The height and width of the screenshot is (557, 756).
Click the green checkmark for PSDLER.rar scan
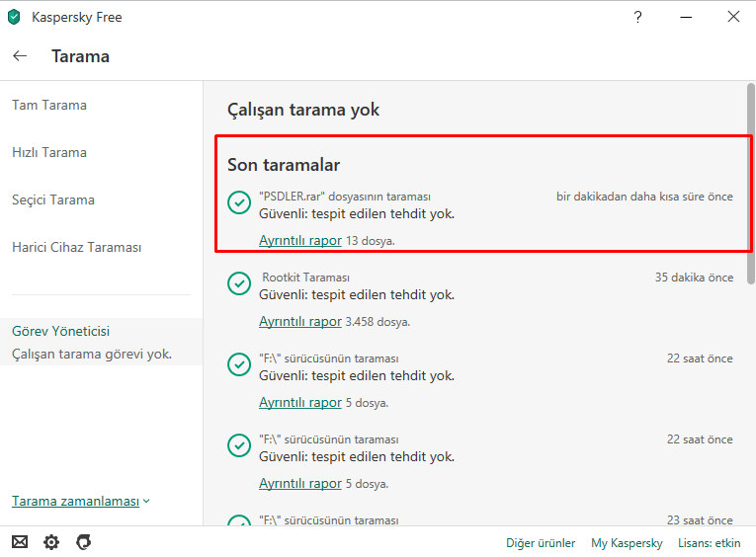point(239,202)
